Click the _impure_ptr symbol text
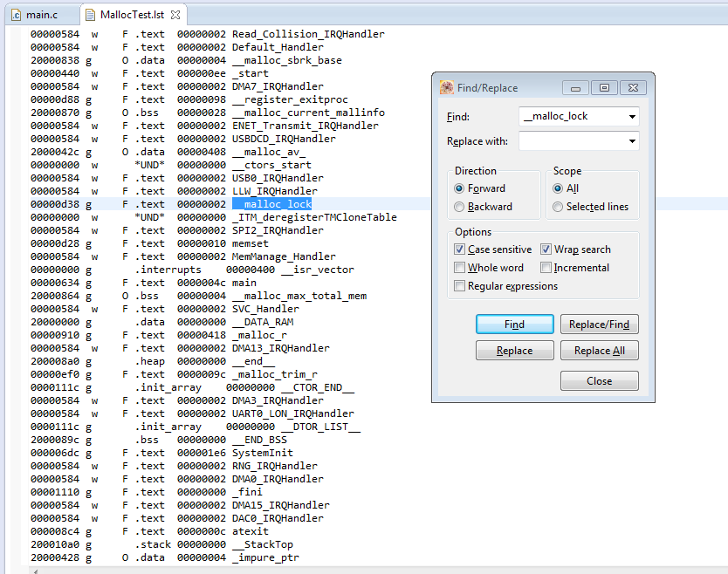The width and height of the screenshot is (728, 574). coord(265,557)
